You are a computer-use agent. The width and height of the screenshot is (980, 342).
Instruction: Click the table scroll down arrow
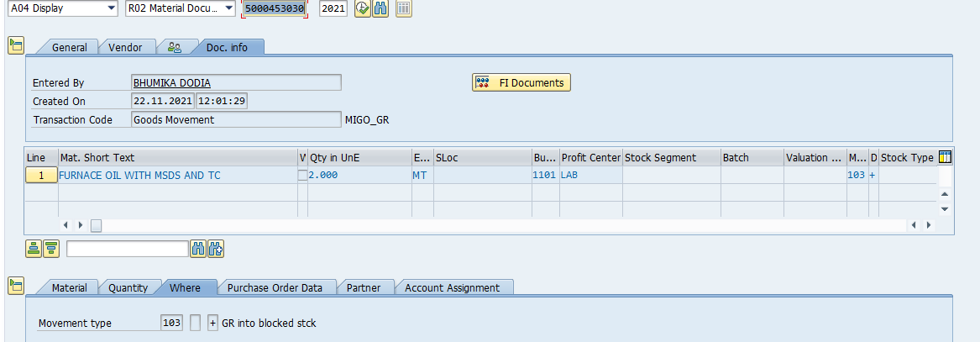944,208
